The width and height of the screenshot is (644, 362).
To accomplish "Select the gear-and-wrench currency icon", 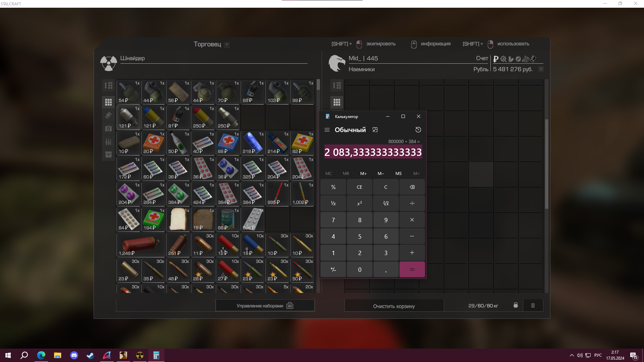I will coord(503,59).
